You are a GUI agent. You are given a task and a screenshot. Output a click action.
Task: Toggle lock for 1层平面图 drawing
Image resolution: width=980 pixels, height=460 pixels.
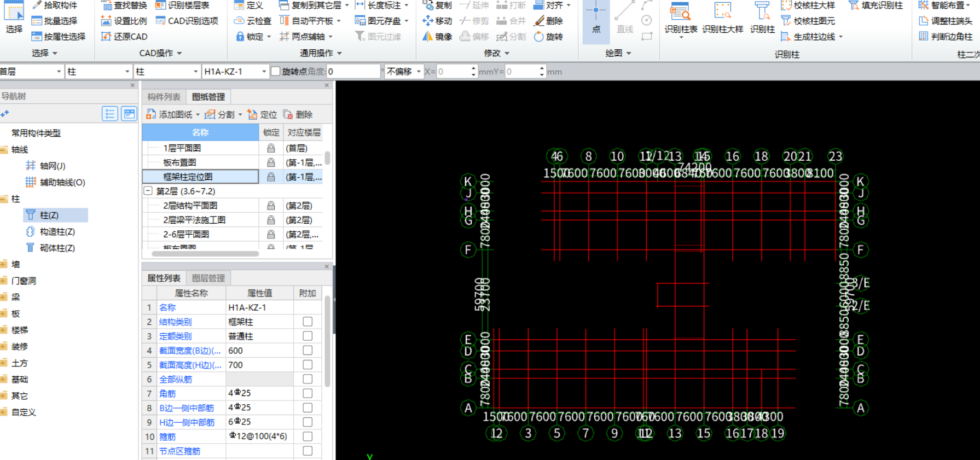[270, 148]
